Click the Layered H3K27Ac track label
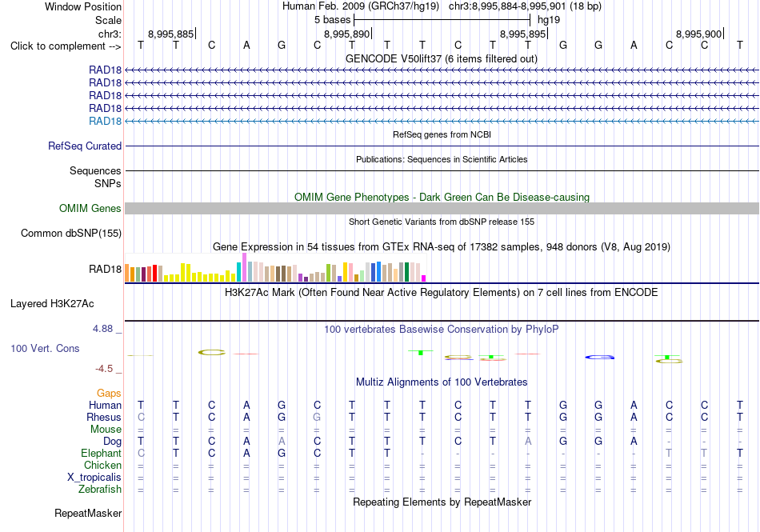The image size is (760, 532). click(52, 304)
